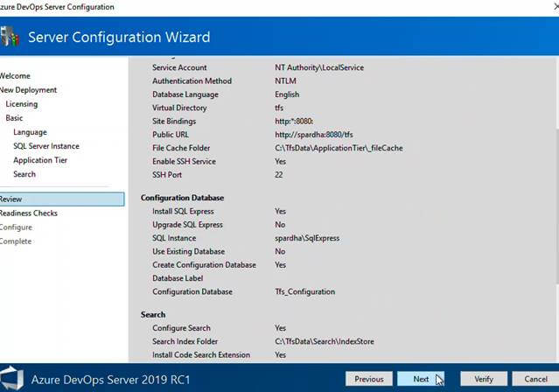
Task: Cancel the configuration wizard
Action: pos(535,379)
